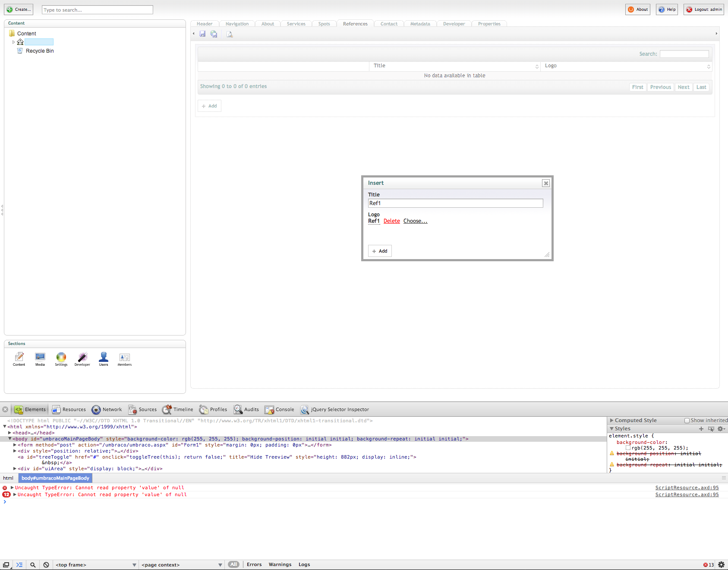Open the Elements panel in dev tools
The height and width of the screenshot is (570, 728).
pyautogui.click(x=30, y=409)
